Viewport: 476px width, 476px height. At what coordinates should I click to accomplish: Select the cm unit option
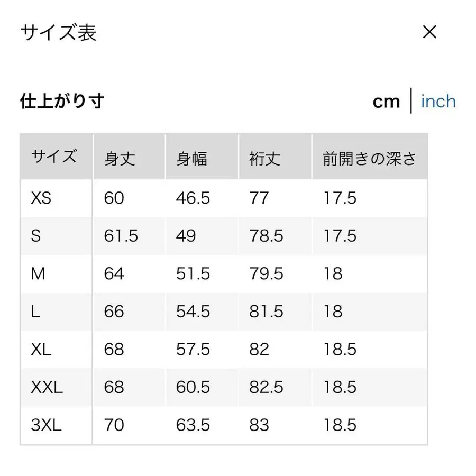386,101
